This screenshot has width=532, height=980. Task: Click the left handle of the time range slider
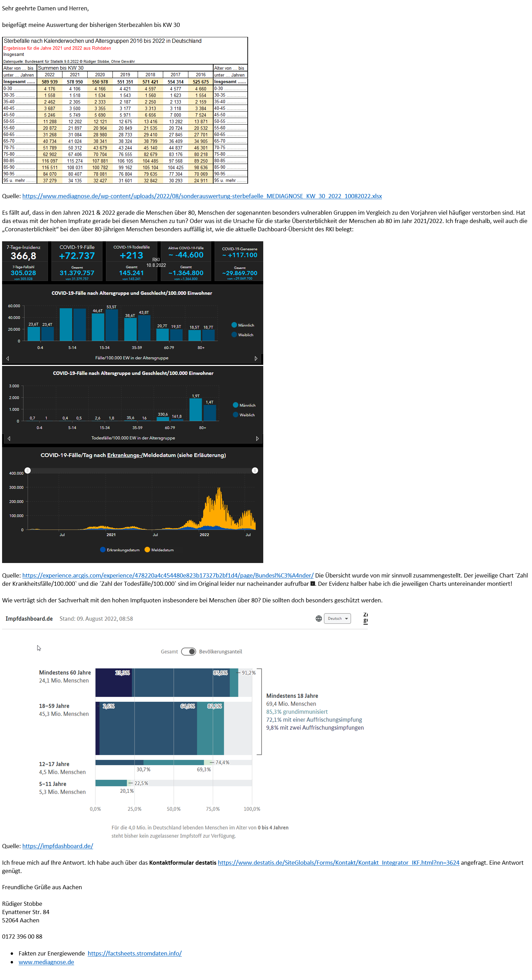[x=28, y=470]
